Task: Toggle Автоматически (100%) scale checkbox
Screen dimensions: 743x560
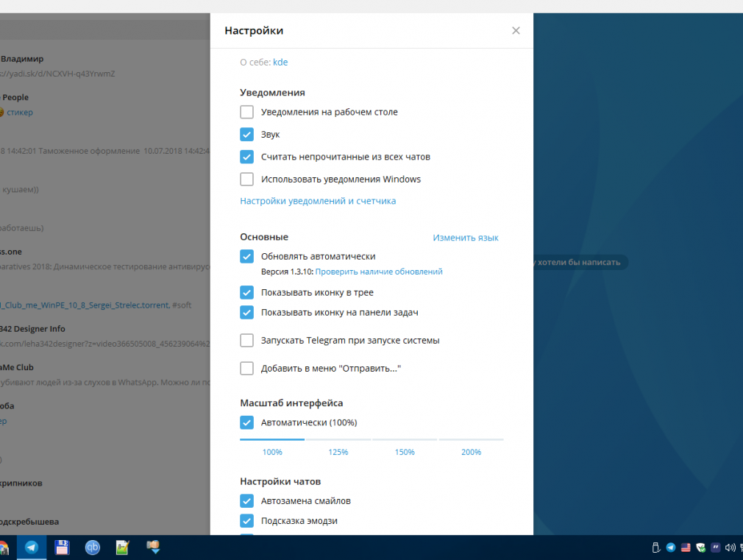Action: (247, 422)
